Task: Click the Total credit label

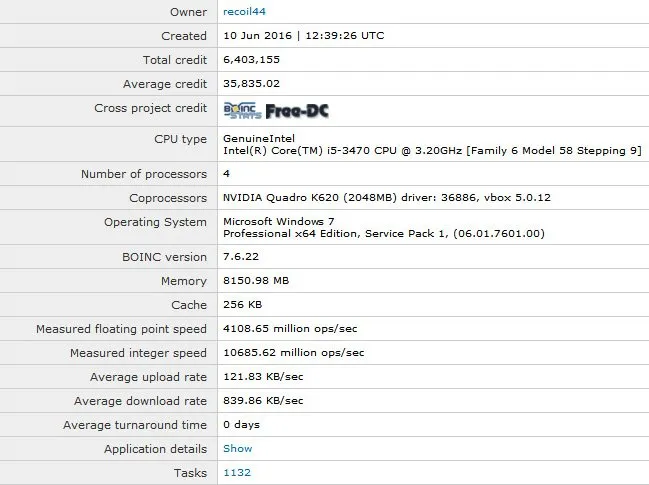Action: [x=175, y=60]
